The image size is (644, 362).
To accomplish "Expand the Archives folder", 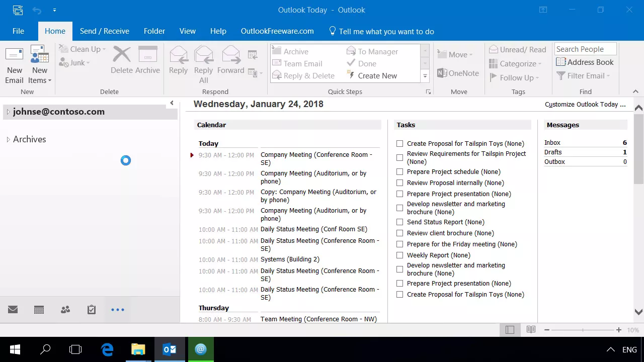I will click(8, 140).
